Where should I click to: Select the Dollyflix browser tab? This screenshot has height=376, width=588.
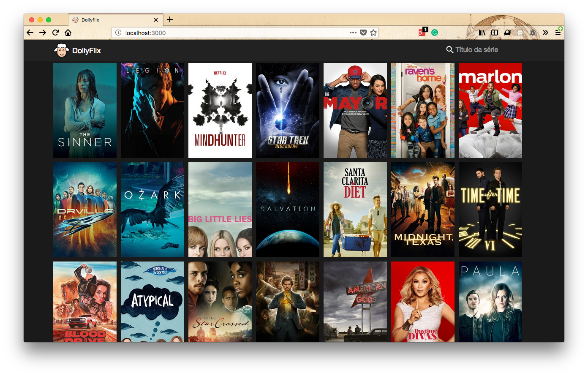(x=115, y=19)
